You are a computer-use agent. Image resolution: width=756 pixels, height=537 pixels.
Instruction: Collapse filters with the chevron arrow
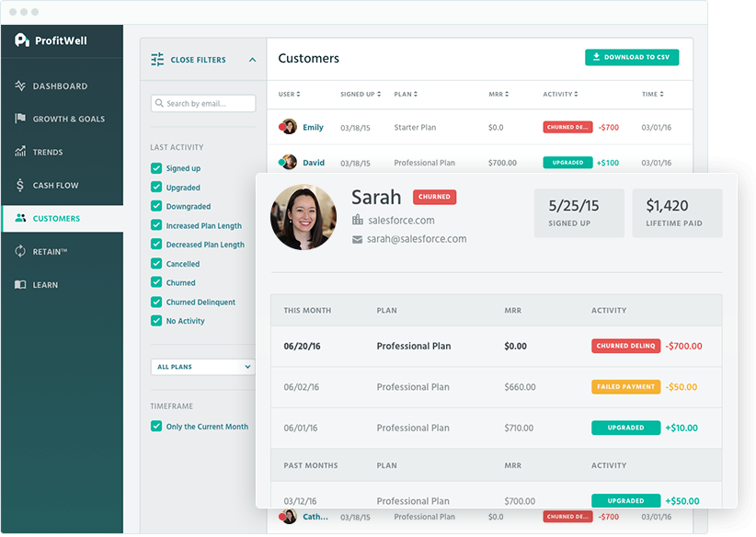click(x=252, y=60)
